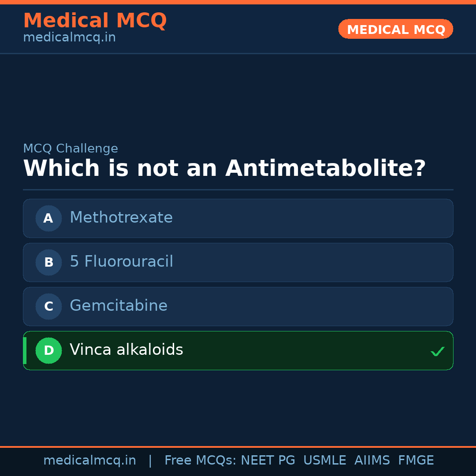Visit medicalmcq.in link under header title

coord(69,37)
